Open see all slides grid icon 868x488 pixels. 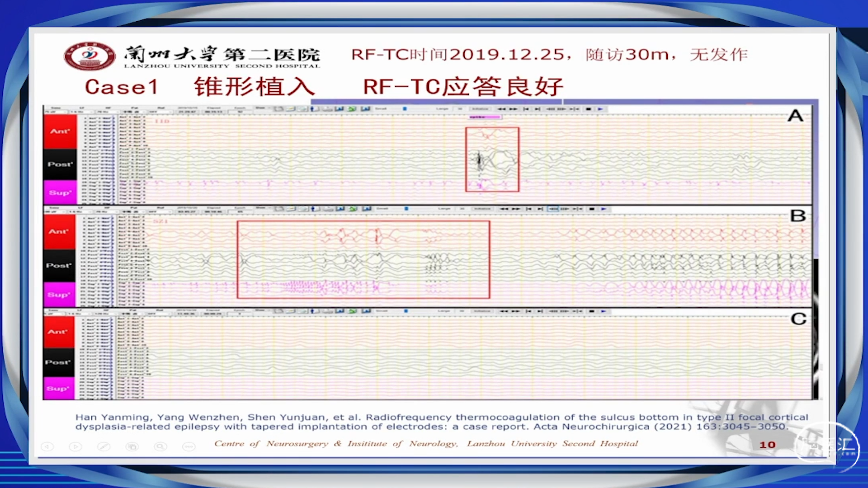point(132,446)
